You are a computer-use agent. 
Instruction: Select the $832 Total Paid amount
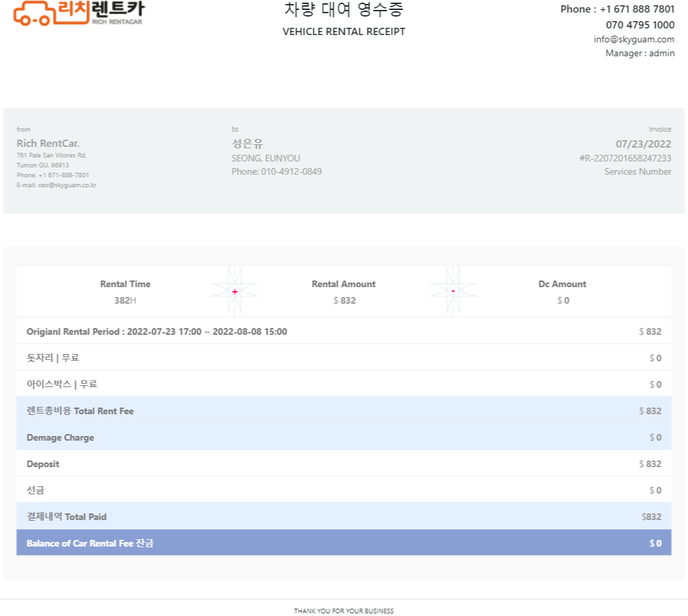(651, 517)
